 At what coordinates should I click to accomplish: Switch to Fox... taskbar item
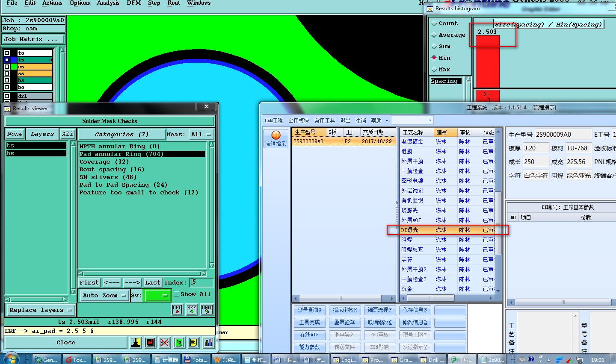click(x=77, y=360)
